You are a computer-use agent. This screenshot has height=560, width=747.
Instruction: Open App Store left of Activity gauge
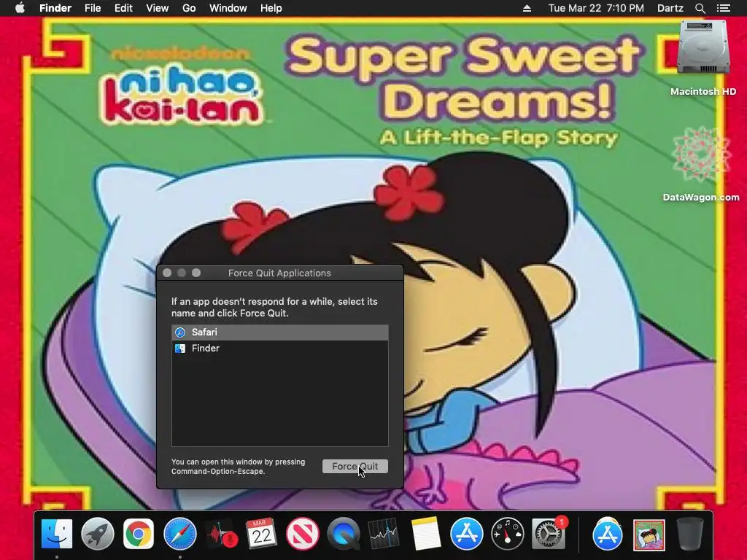(x=466, y=534)
